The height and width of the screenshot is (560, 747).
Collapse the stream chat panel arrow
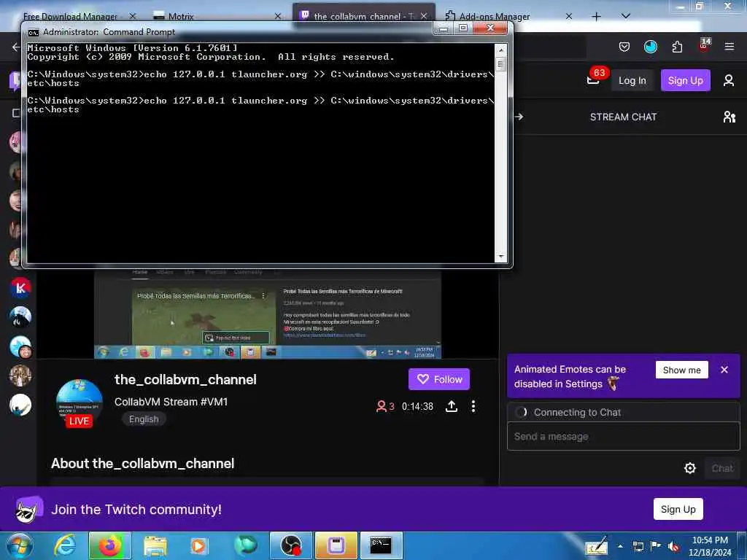519,117
